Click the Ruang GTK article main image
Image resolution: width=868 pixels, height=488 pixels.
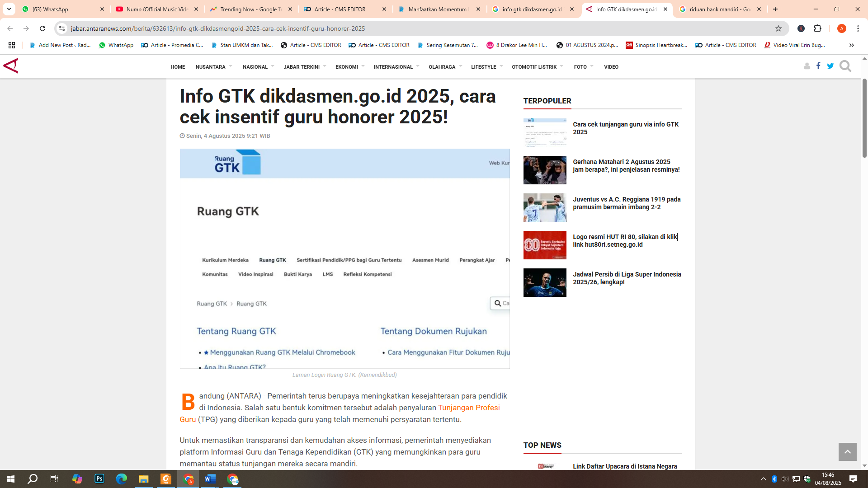344,259
